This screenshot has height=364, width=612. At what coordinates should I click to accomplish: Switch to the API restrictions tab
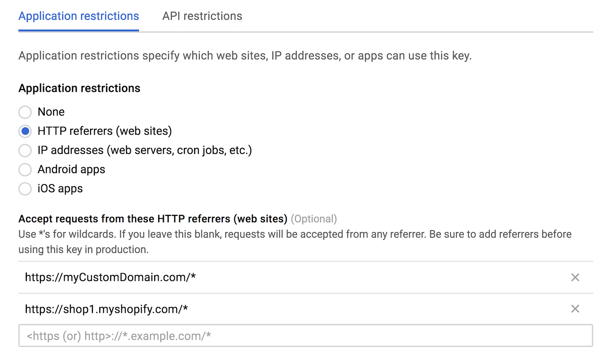click(202, 16)
